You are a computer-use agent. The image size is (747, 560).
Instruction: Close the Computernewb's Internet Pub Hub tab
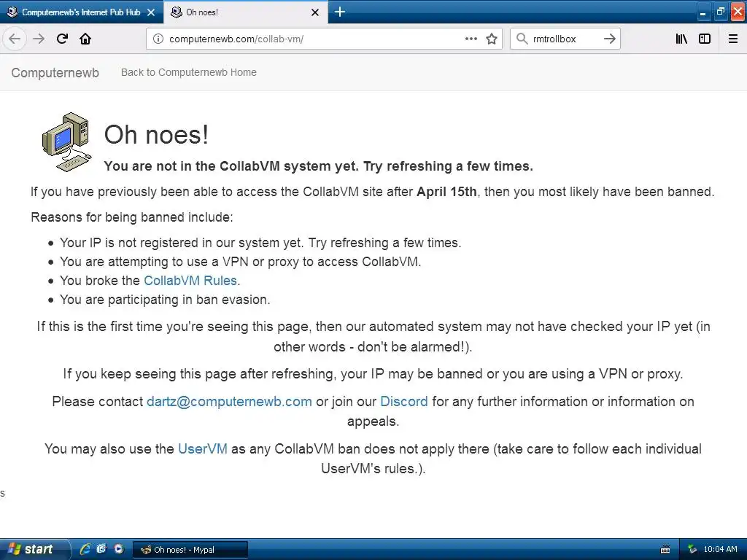[x=151, y=12]
